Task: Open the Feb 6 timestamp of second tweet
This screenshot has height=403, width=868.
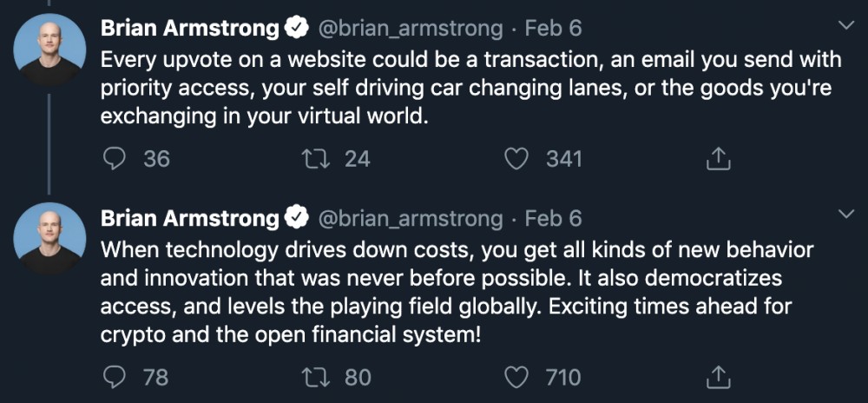Action: click(554, 218)
